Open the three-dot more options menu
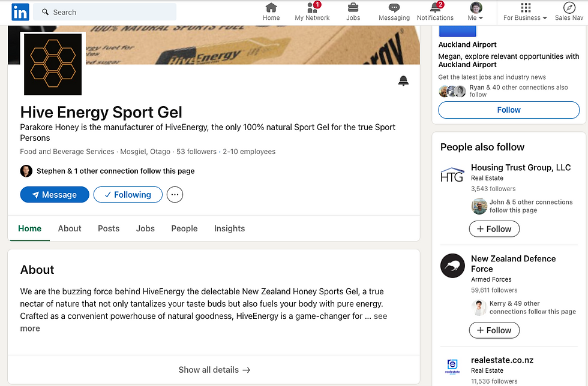 175,195
